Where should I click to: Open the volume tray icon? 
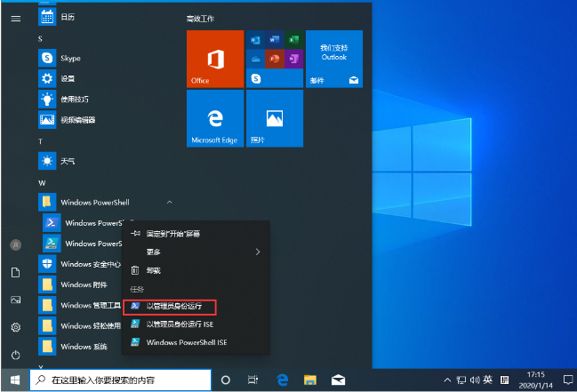[475, 380]
